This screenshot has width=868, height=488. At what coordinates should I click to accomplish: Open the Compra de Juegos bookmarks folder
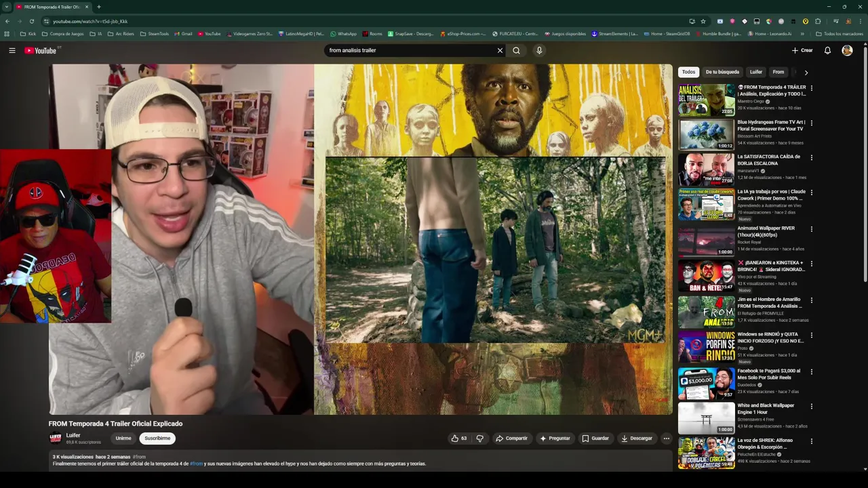point(63,34)
